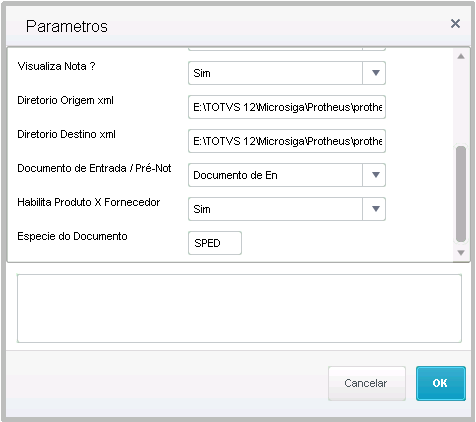Focus the Diretorio Destino xml path field
The image size is (476, 422).
click(x=287, y=141)
